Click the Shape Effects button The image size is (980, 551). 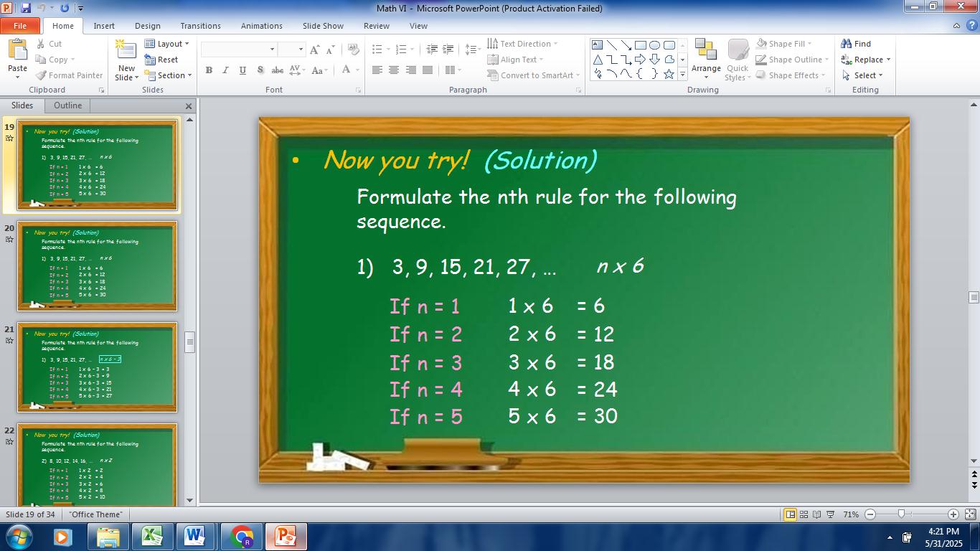790,75
